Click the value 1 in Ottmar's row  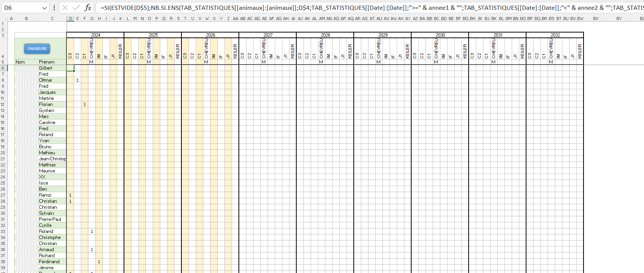click(x=77, y=80)
